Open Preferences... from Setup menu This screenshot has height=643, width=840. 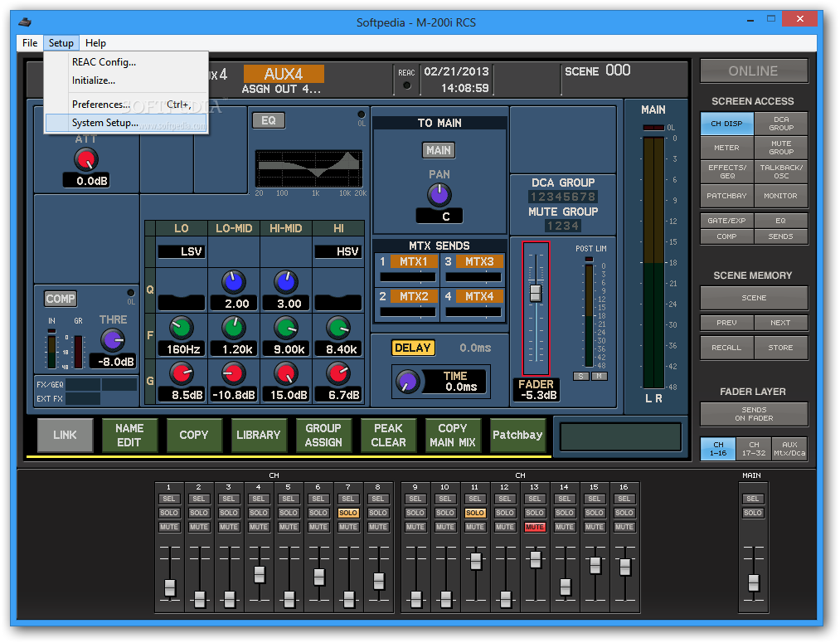tap(127, 105)
